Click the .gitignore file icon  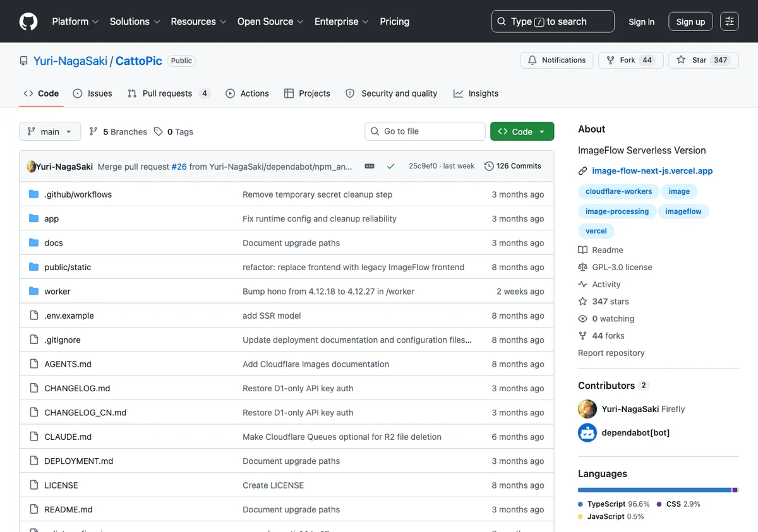34,340
